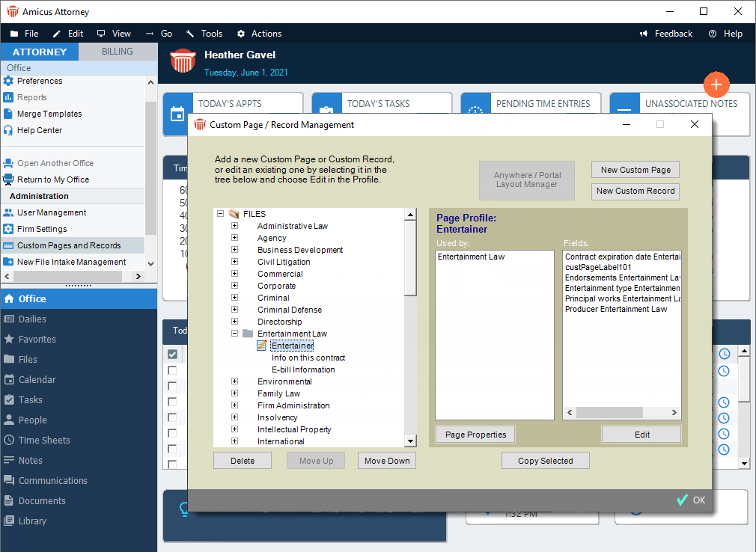Expand the Administrative Law tree node
This screenshot has width=756, height=552.
point(234,226)
